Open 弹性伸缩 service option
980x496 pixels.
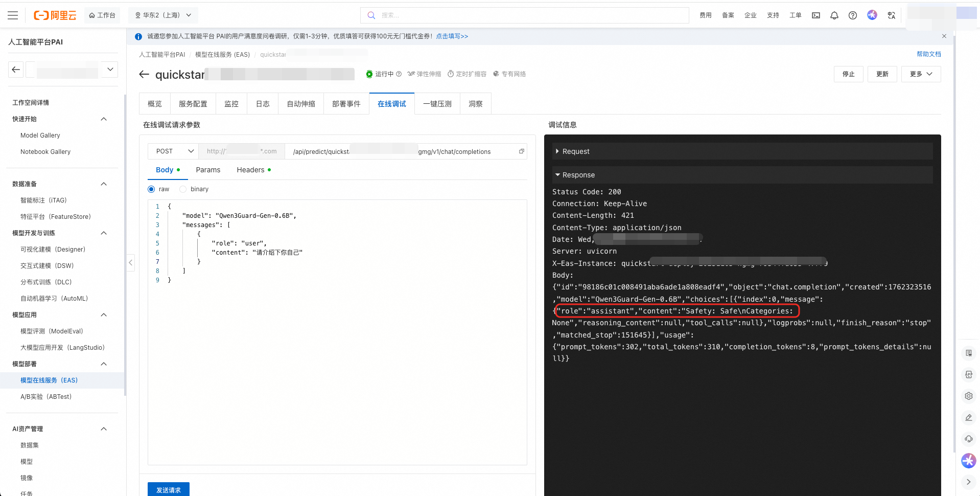[424, 74]
